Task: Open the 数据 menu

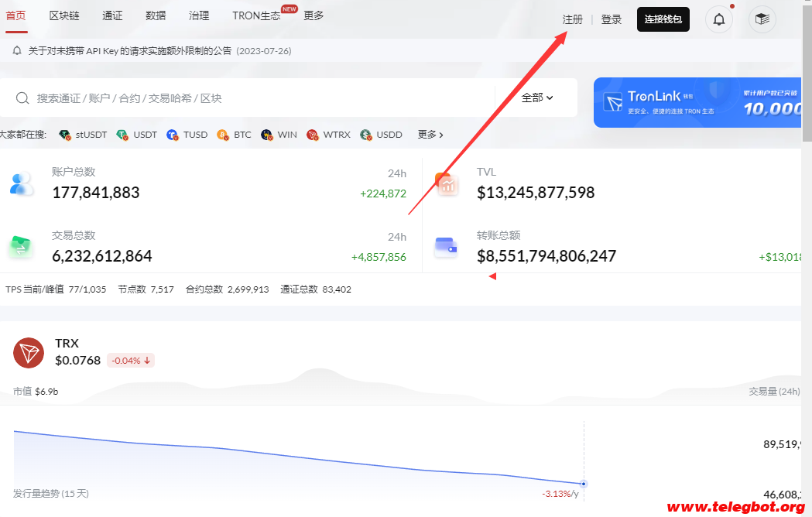Action: [156, 15]
